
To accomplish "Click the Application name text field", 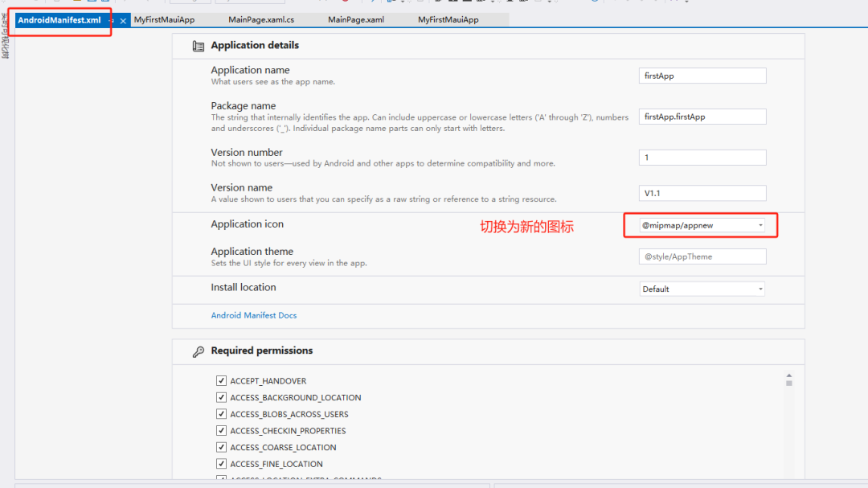I will [x=702, y=76].
